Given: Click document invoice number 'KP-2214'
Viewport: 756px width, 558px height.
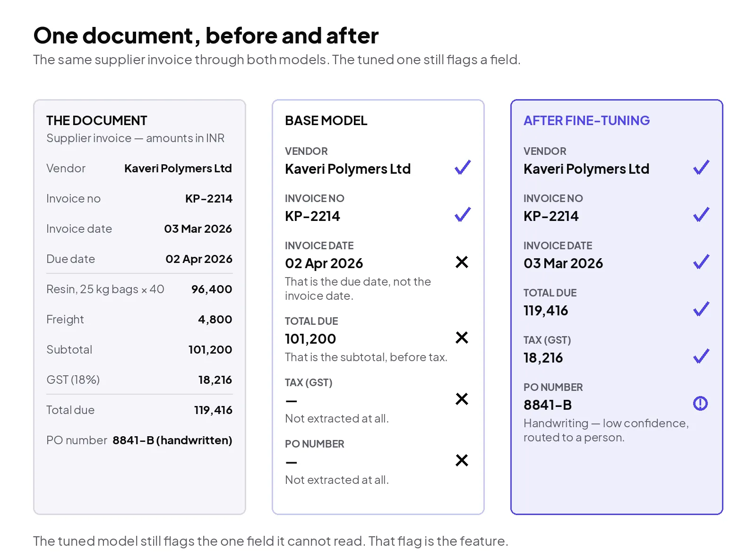Looking at the screenshot, I should point(208,199).
